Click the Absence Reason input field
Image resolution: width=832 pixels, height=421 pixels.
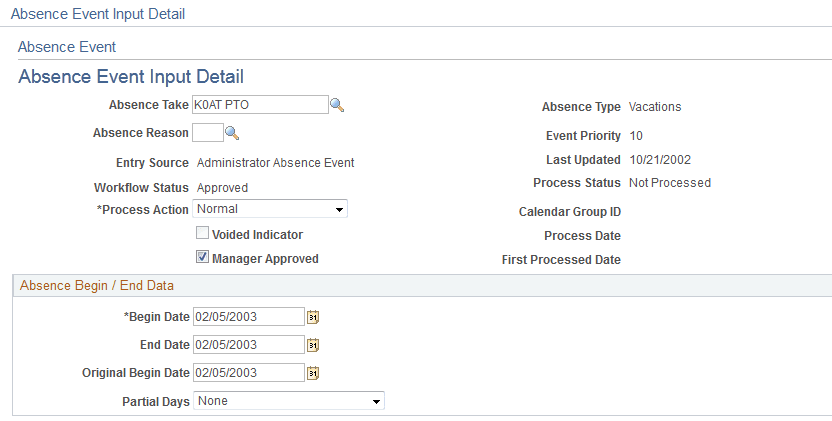click(207, 133)
